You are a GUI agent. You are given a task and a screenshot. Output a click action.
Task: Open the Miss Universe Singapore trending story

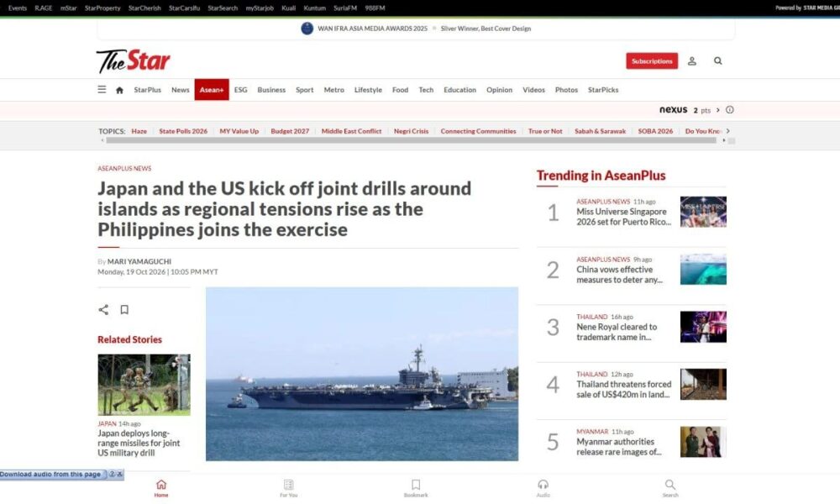623,217
